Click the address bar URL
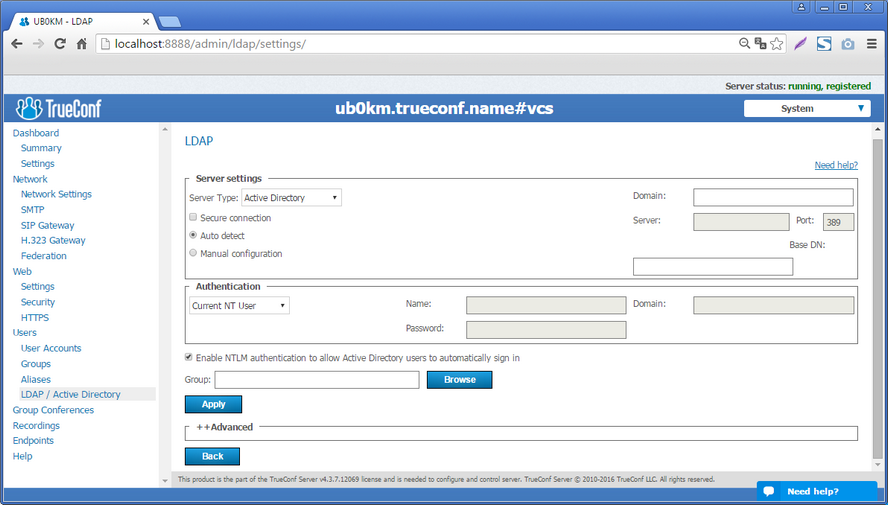 tap(210, 44)
